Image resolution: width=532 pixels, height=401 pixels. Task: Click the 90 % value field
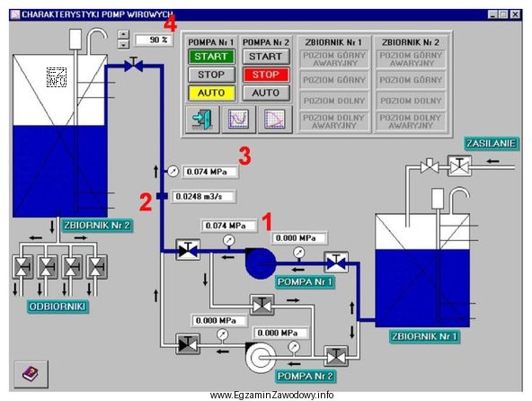coord(154,40)
